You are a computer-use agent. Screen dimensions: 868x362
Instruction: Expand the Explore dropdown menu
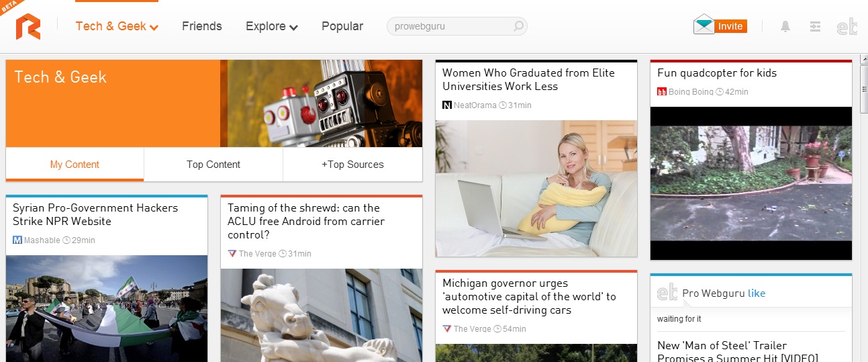pyautogui.click(x=271, y=26)
